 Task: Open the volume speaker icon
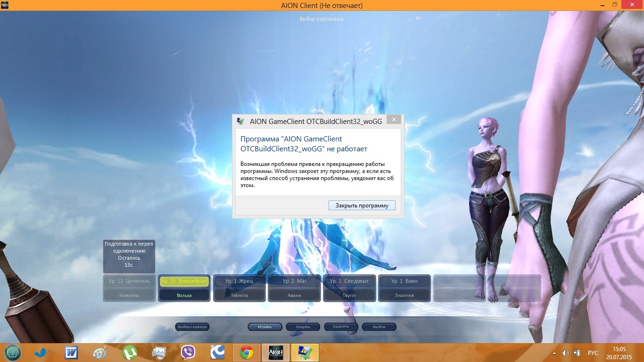[565, 353]
